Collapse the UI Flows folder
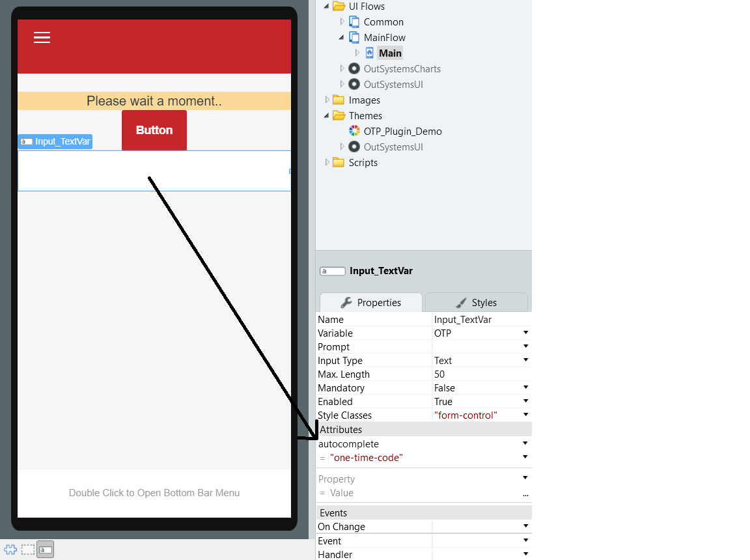Screen dimensions: 750x560 point(327,6)
